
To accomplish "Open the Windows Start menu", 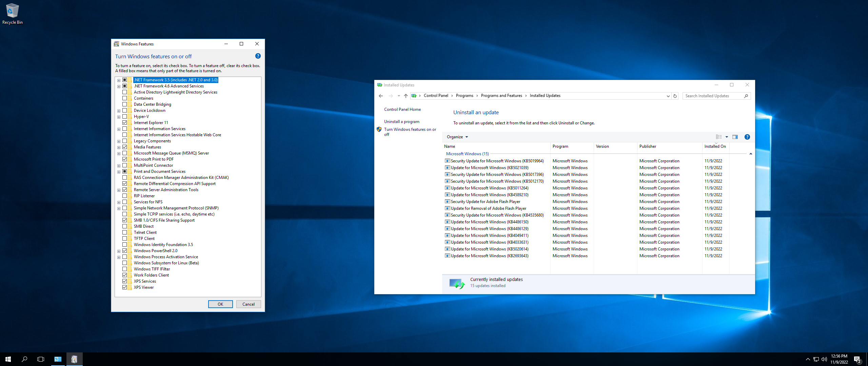I will (x=8, y=359).
